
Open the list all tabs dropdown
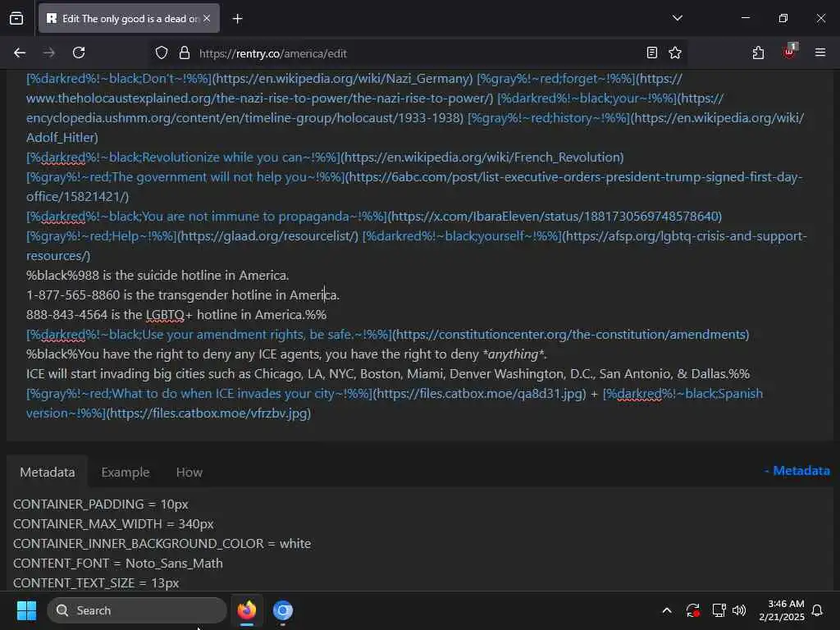pyautogui.click(x=677, y=18)
